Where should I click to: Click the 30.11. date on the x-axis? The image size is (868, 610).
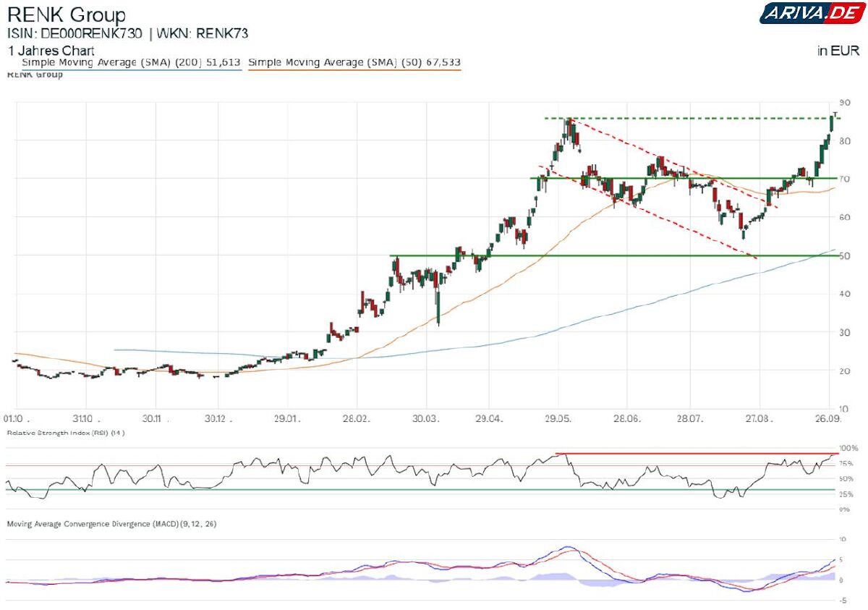pyautogui.click(x=156, y=418)
